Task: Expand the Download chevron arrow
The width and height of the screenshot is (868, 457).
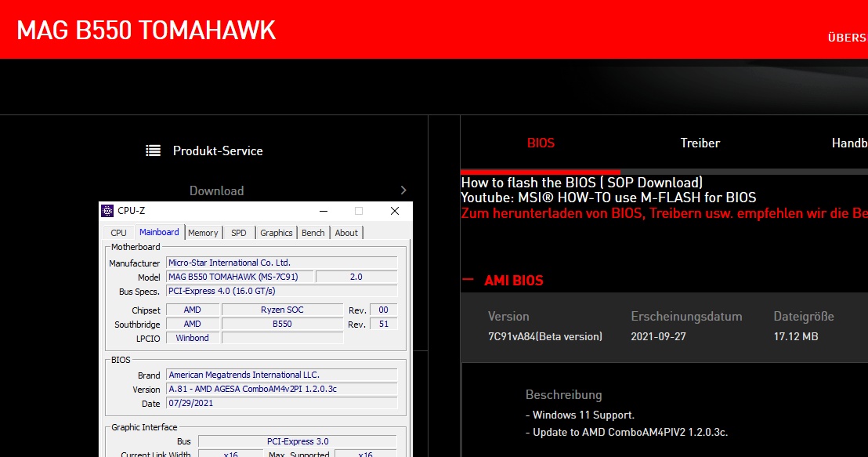Action: [x=403, y=190]
